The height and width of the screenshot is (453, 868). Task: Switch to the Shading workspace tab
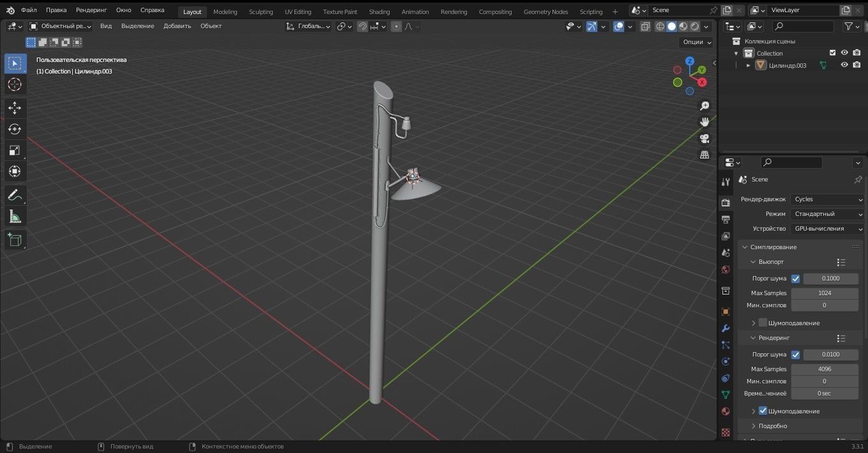pos(379,12)
